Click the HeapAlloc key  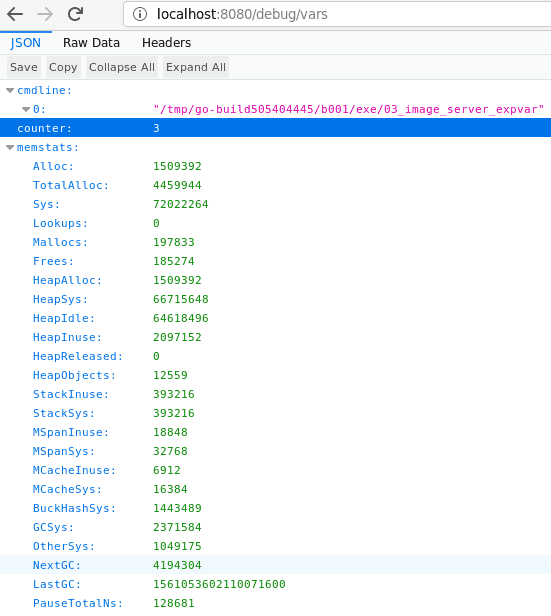click(x=67, y=280)
